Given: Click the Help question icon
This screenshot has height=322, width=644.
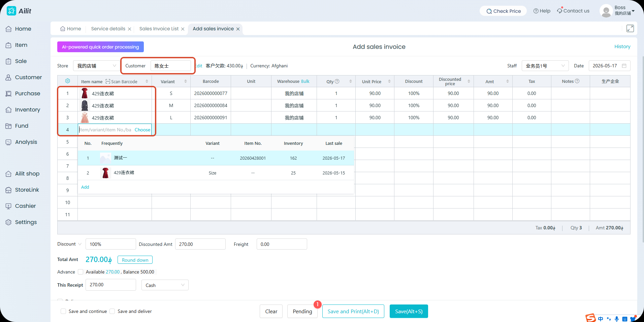Looking at the screenshot, I should click(536, 11).
